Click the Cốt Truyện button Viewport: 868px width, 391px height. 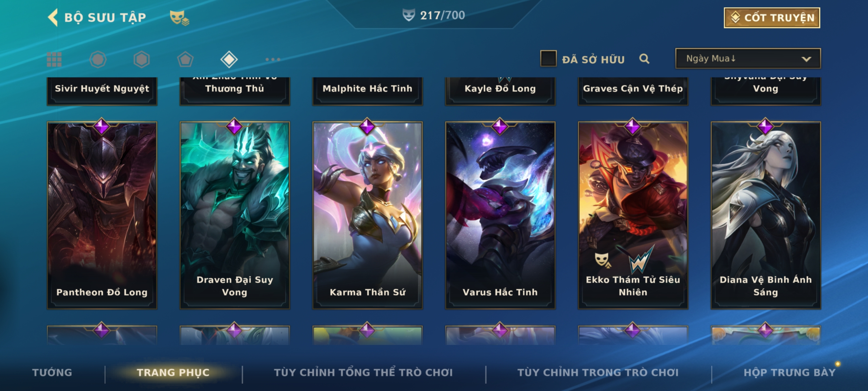pos(772,18)
